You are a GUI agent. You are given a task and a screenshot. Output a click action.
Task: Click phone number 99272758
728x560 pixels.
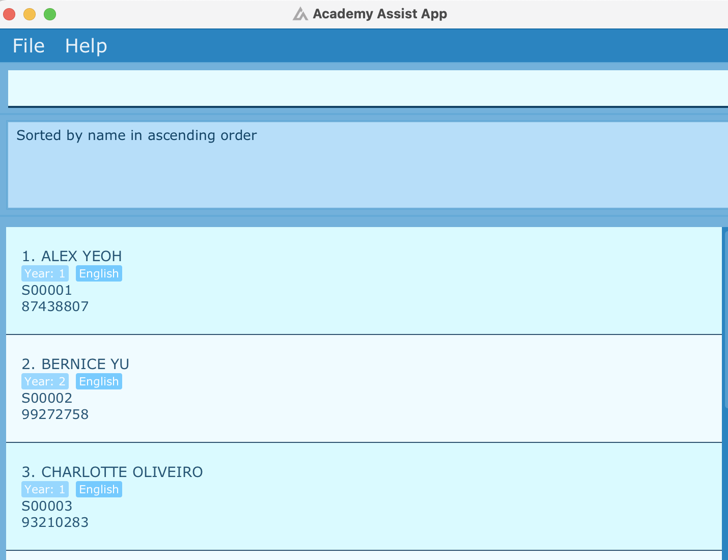pos(55,414)
